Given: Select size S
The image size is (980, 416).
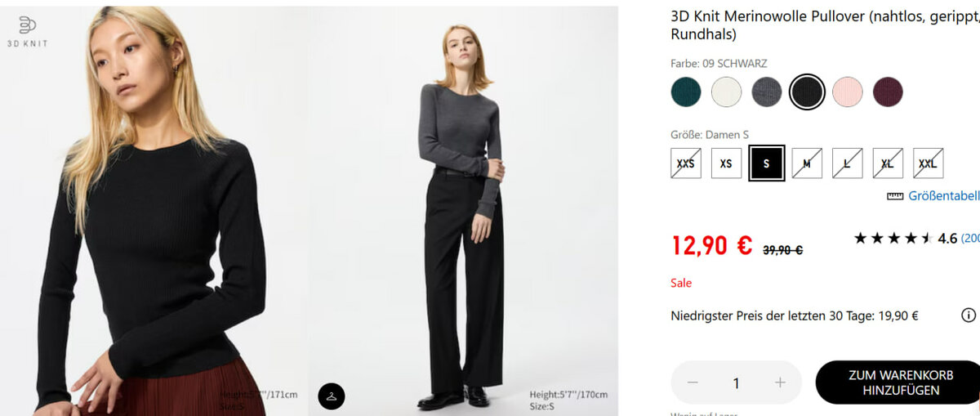Looking at the screenshot, I should tap(766, 163).
